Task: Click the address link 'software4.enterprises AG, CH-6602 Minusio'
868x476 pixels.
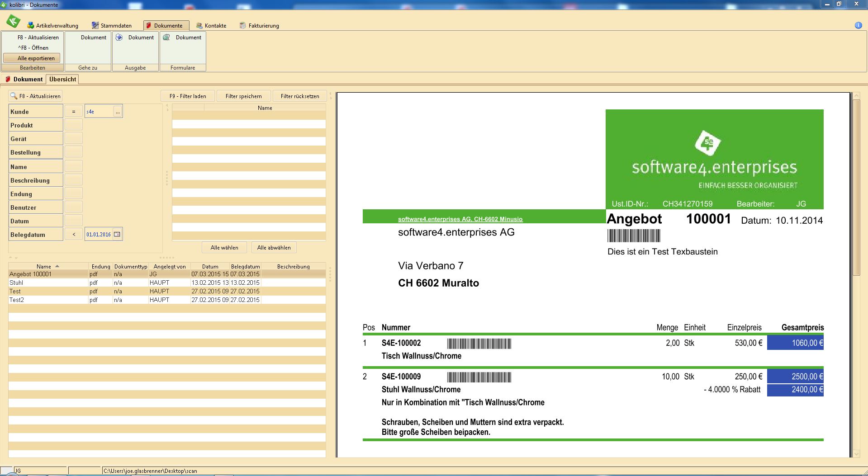Action: (460, 219)
